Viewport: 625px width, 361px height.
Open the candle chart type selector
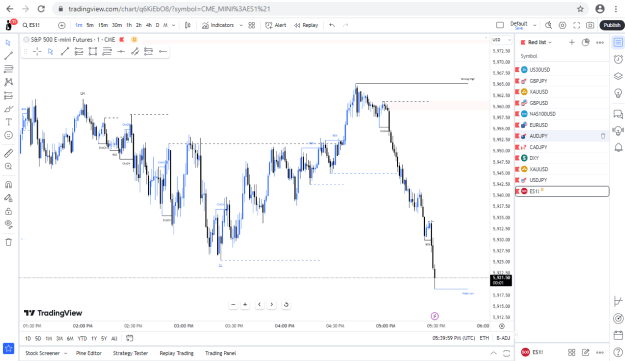tap(188, 25)
